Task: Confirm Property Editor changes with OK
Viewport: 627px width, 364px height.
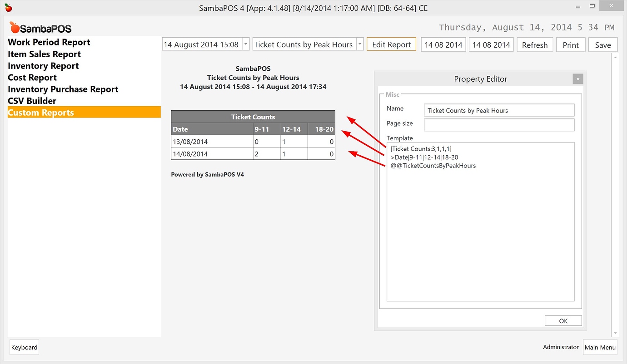Action: (563, 320)
